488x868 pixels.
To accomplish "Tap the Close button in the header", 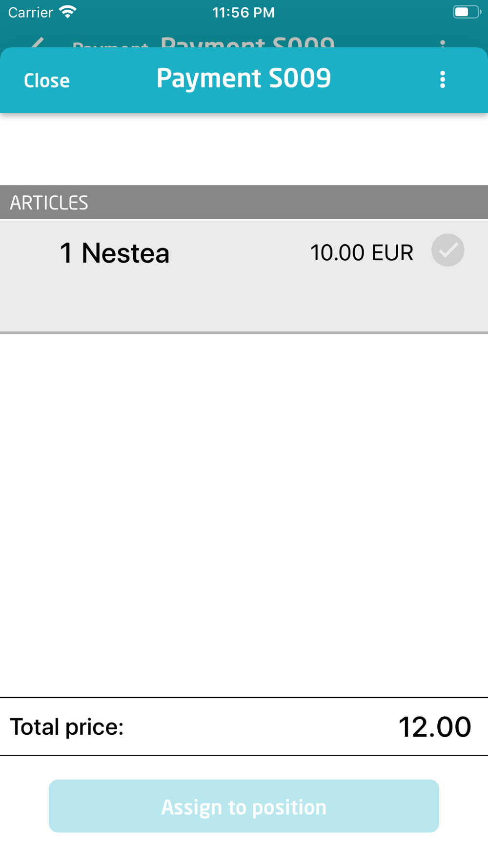I will pyautogui.click(x=47, y=81).
